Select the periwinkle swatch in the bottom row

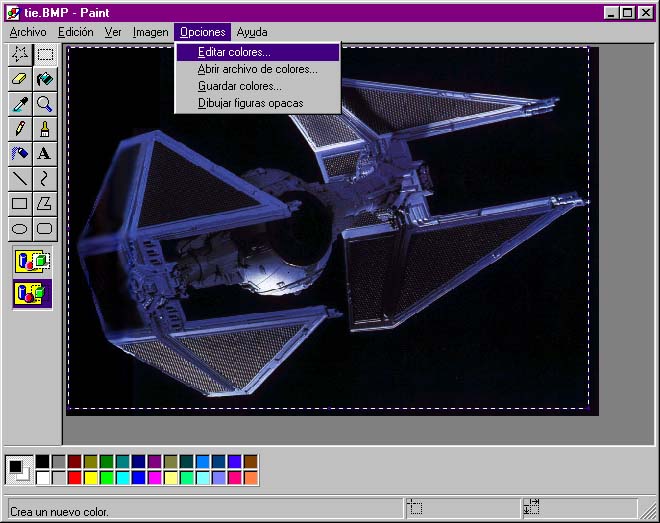coord(218,478)
